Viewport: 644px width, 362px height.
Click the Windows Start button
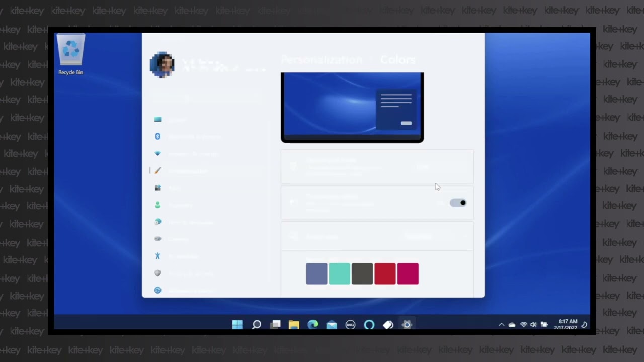coord(237,325)
